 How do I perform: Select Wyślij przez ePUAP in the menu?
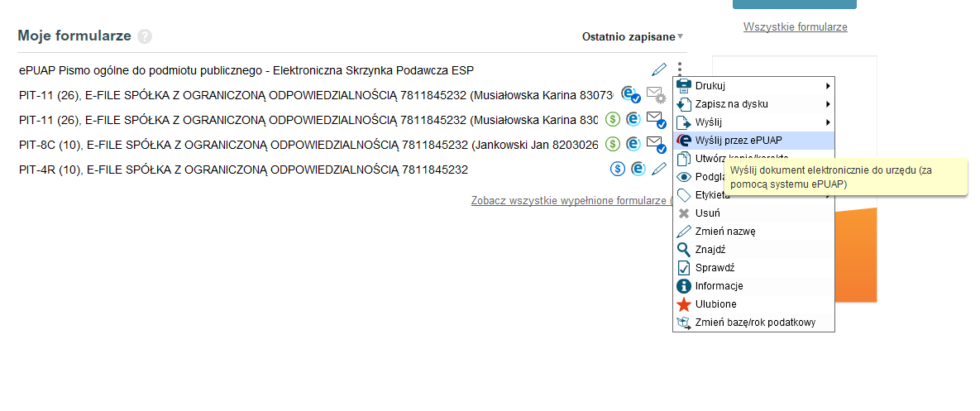753,141
